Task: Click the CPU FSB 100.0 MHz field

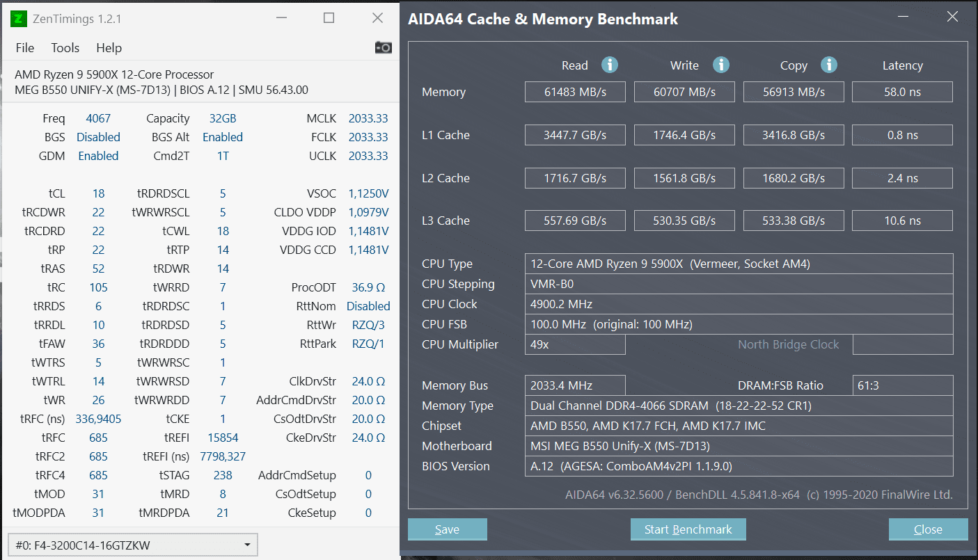Action: click(x=739, y=324)
